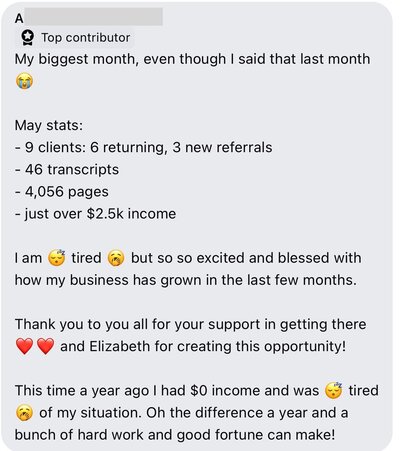Click the yawning emoji before "but so so excited"

(116, 258)
